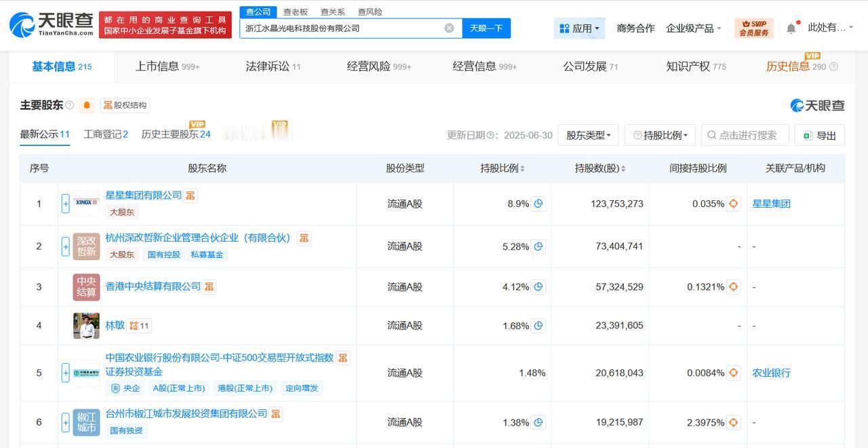The image size is (868, 448).
Task: Click the orange alert bell beside 主要股东
Action: point(87,105)
